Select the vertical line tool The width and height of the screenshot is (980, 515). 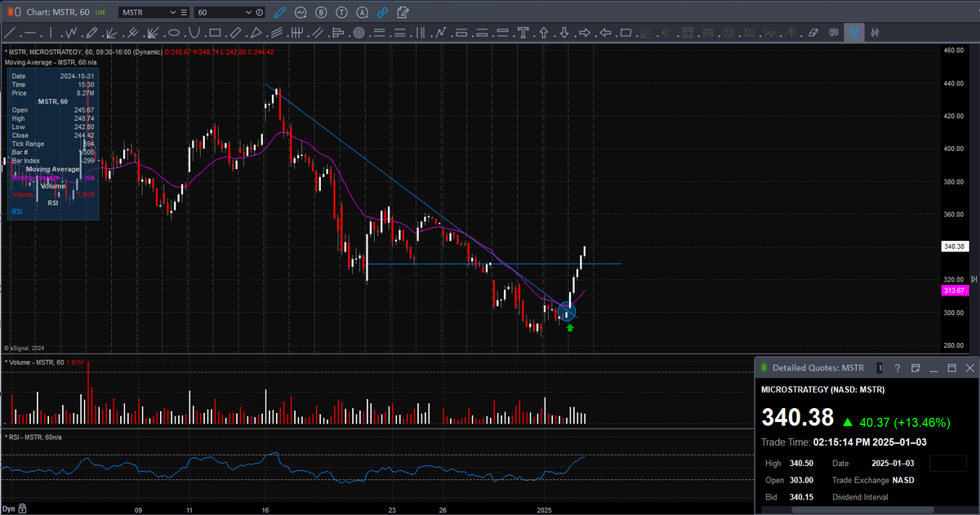tap(51, 33)
